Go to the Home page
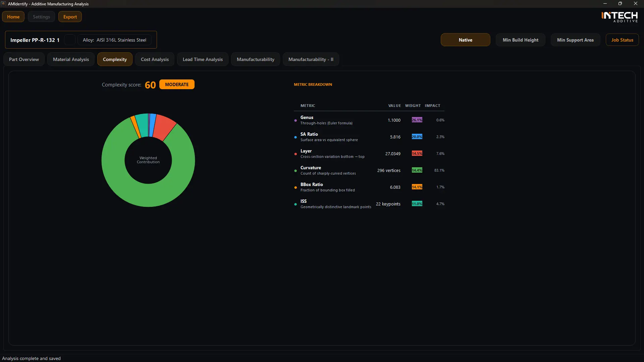This screenshot has height=362, width=644. pyautogui.click(x=13, y=17)
